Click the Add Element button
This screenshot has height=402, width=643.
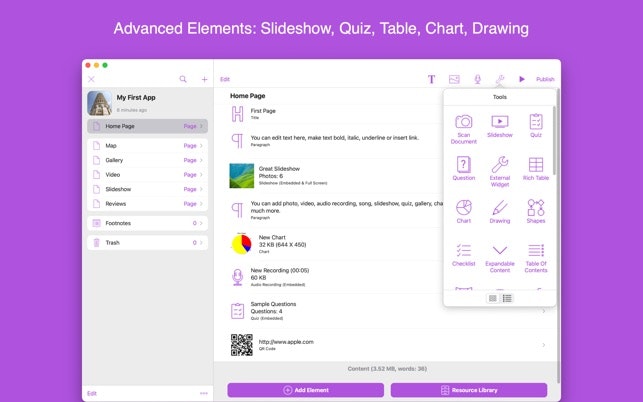pos(306,390)
